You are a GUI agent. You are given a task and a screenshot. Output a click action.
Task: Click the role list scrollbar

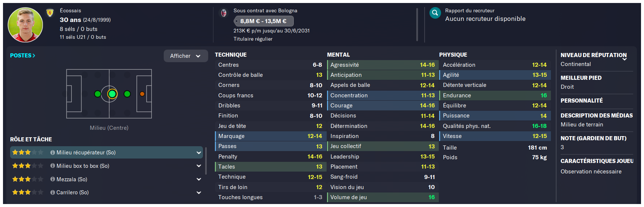(x=206, y=161)
